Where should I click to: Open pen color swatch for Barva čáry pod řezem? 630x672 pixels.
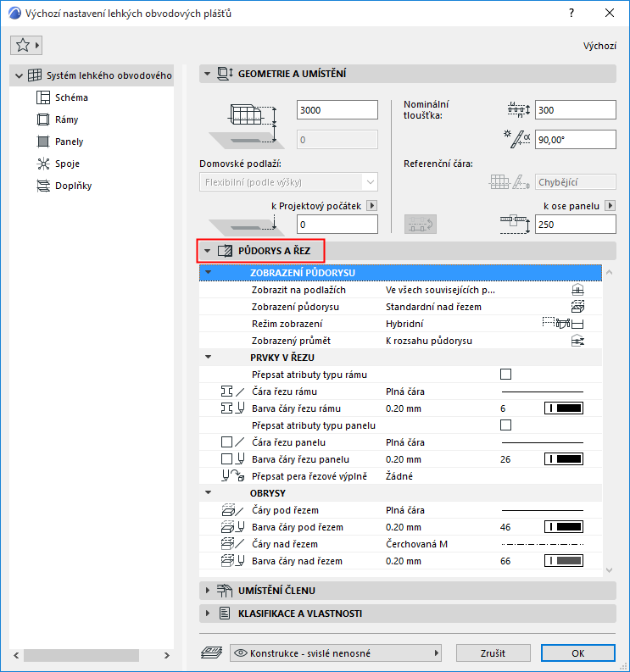point(564,527)
